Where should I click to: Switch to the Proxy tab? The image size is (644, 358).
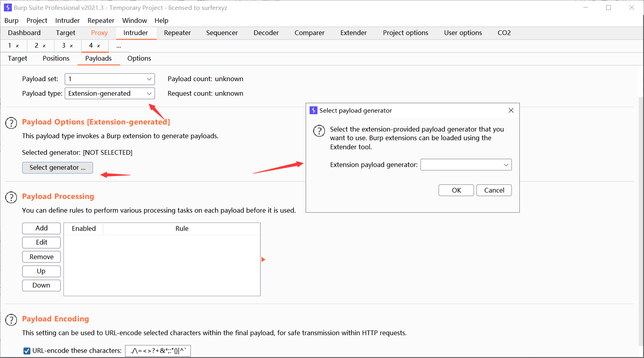click(99, 33)
